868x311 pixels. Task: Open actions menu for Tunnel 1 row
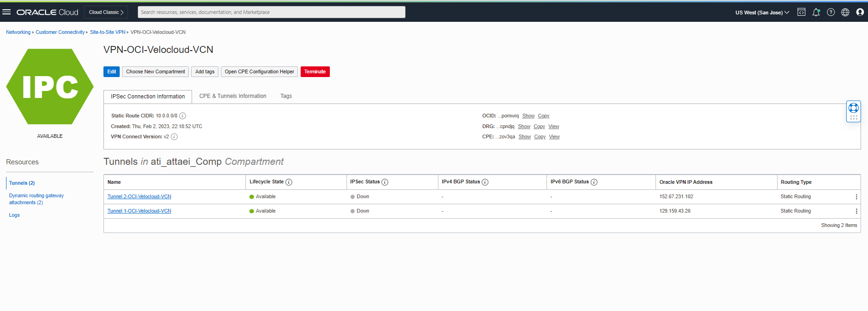coord(856,211)
